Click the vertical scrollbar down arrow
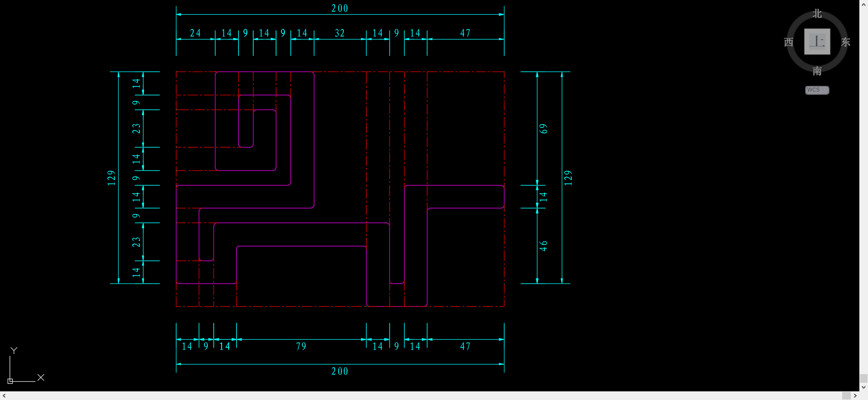 point(863,387)
